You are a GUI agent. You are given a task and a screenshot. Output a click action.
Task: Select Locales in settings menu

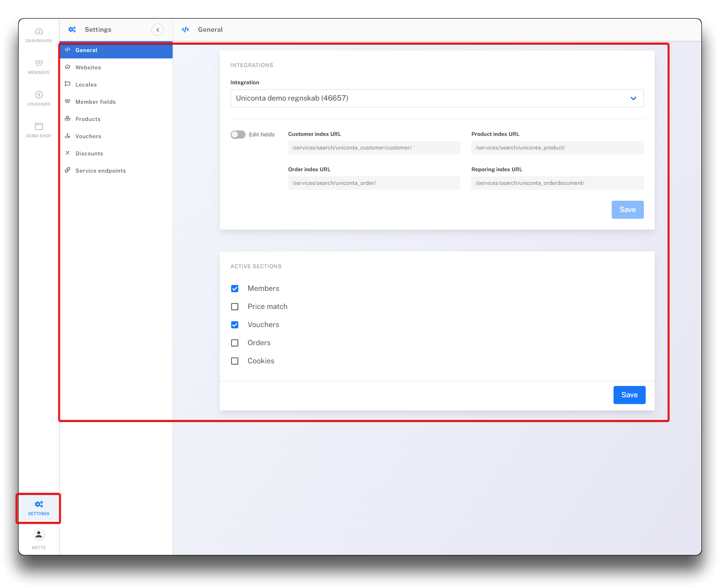click(x=86, y=85)
